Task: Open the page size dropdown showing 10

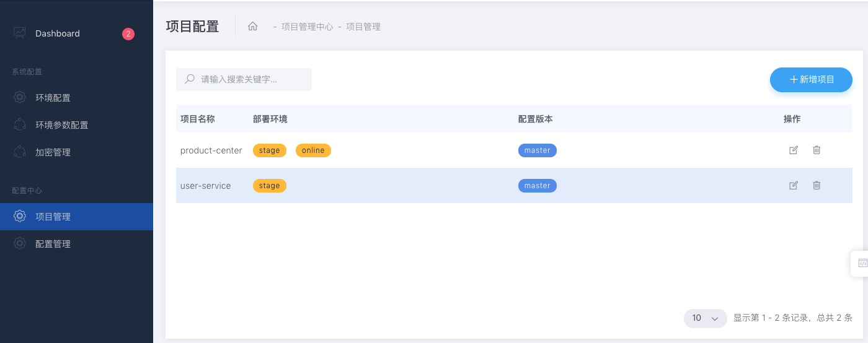Action: click(705, 318)
